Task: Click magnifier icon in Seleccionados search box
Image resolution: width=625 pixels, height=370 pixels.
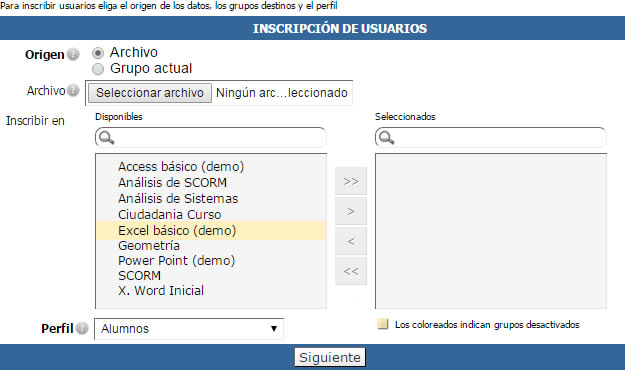Action: (386, 138)
